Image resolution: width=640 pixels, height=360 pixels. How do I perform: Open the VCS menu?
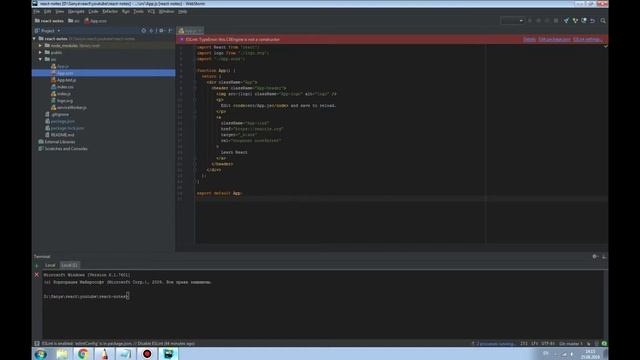pyautogui.click(x=151, y=11)
